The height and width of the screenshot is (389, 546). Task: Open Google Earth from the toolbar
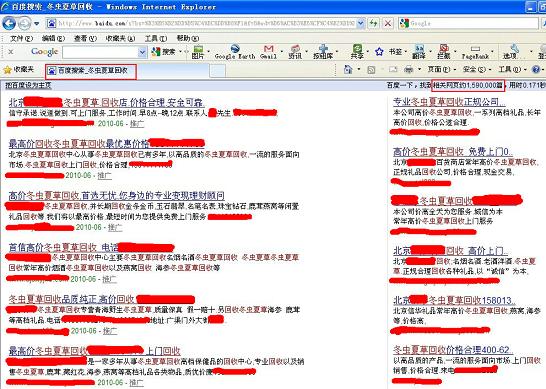(x=235, y=52)
